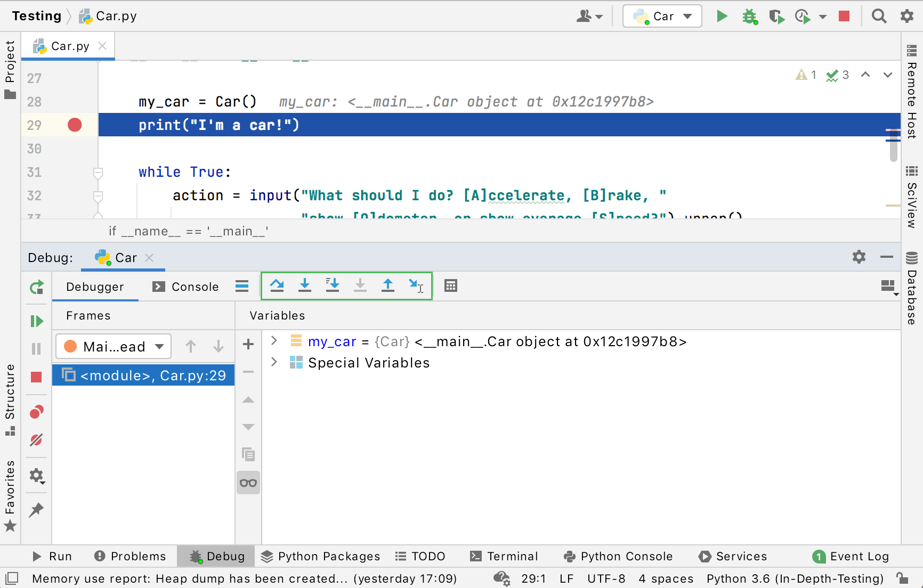
Task: Open the Services tool window
Action: pos(732,556)
